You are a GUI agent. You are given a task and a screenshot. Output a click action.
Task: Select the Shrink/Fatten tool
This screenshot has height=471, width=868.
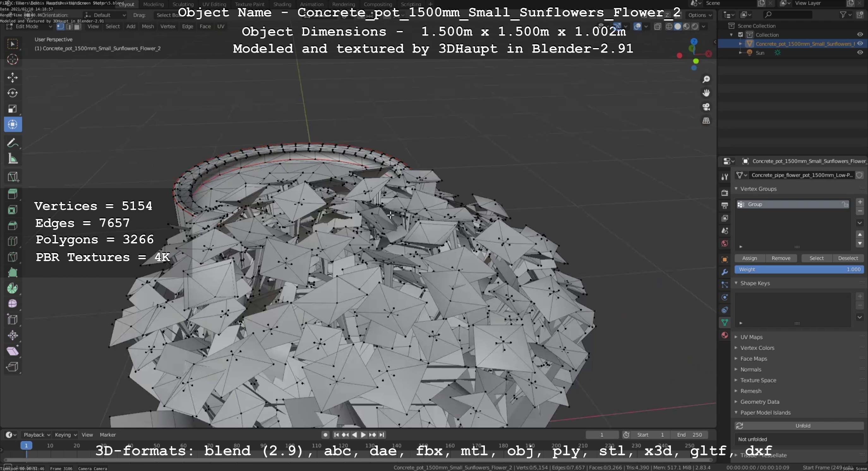click(12, 335)
